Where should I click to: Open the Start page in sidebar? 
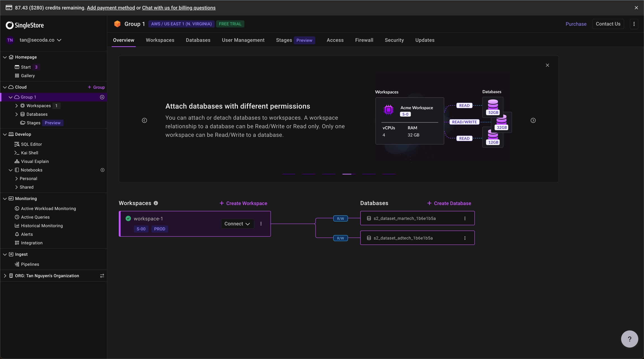[26, 67]
